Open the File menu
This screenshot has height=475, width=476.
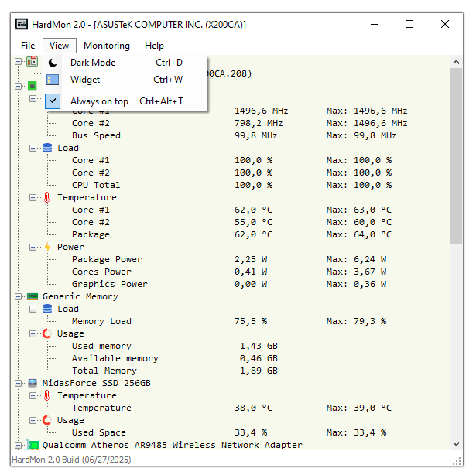click(x=28, y=46)
